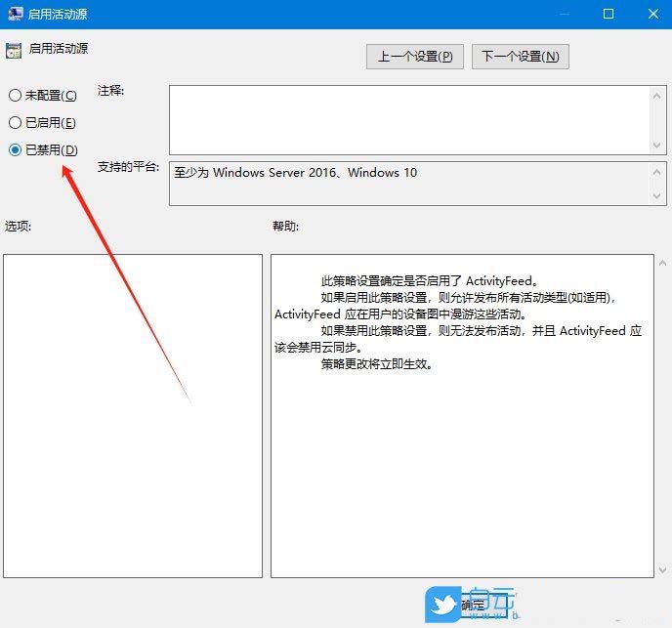Click the empty 选项 options pane
The width and height of the screenshot is (672, 628).
pos(133,416)
